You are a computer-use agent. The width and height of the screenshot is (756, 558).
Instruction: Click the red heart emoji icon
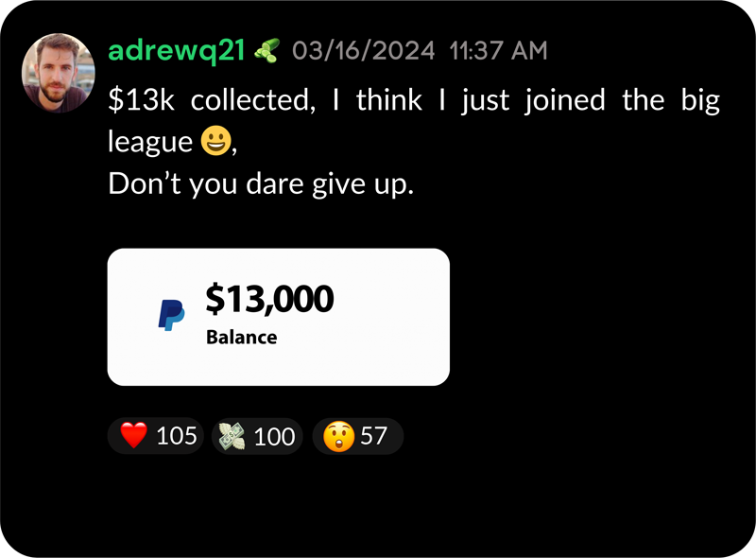(x=133, y=435)
